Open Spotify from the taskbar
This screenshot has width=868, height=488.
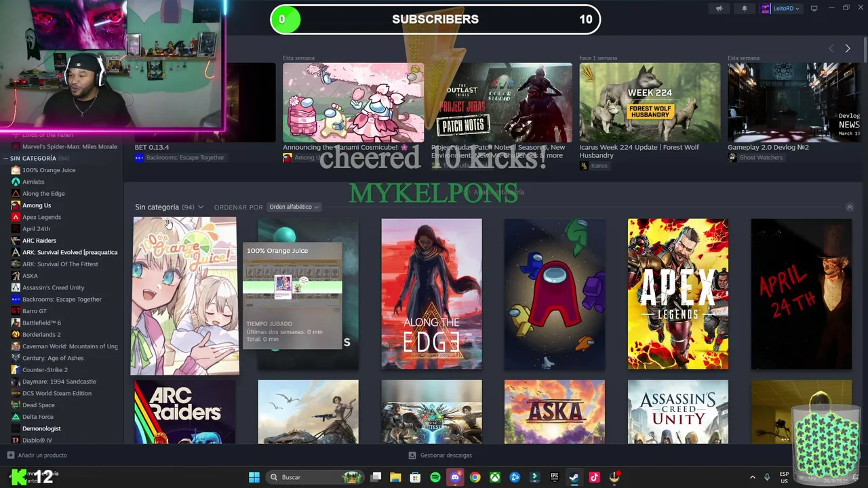click(435, 477)
